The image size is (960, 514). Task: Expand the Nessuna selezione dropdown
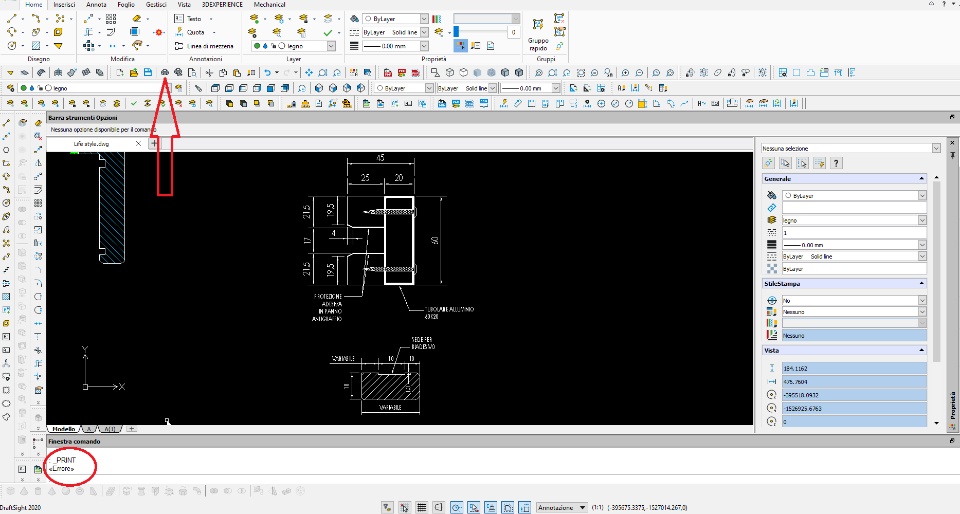click(936, 148)
